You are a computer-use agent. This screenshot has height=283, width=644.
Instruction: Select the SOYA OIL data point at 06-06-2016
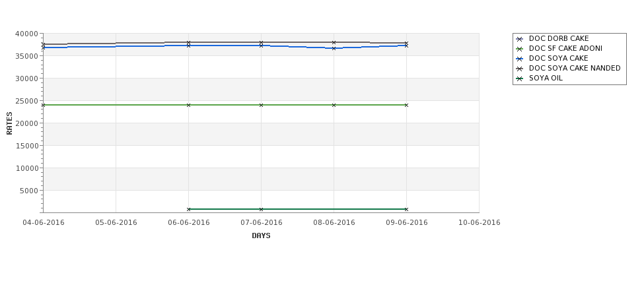pyautogui.click(x=188, y=209)
